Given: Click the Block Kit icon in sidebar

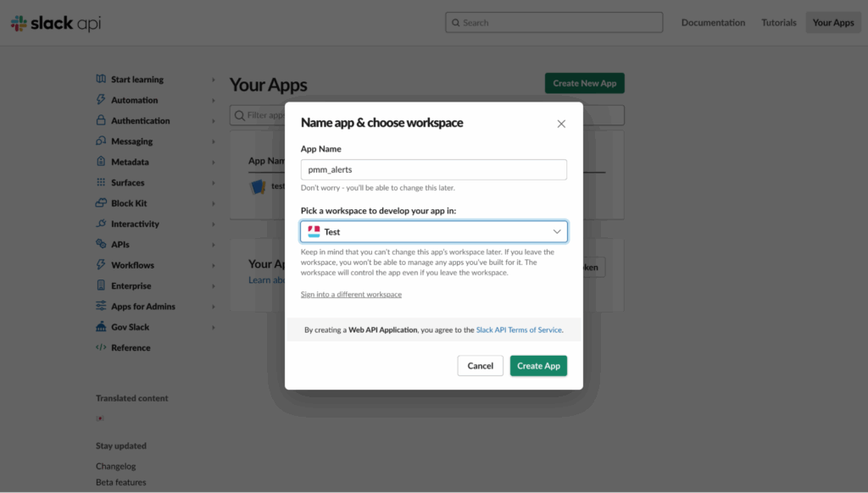Looking at the screenshot, I should [101, 203].
